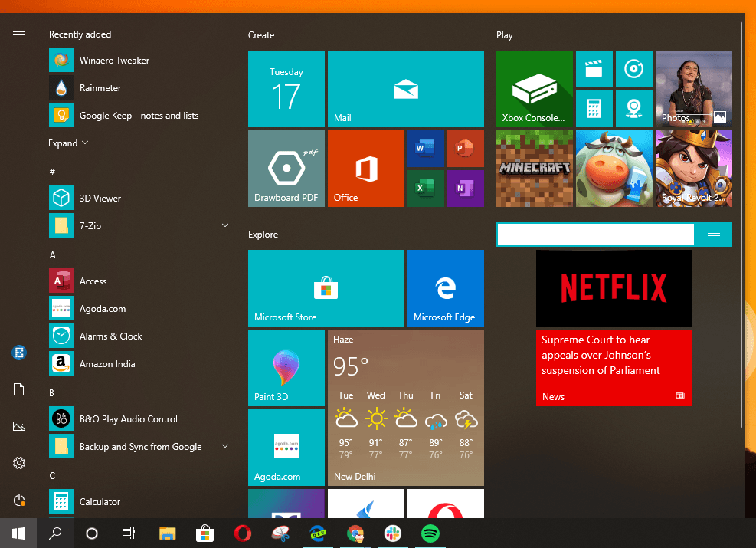Click the Netflix tile
Viewport: 756px width, 548px height.
[x=614, y=288]
